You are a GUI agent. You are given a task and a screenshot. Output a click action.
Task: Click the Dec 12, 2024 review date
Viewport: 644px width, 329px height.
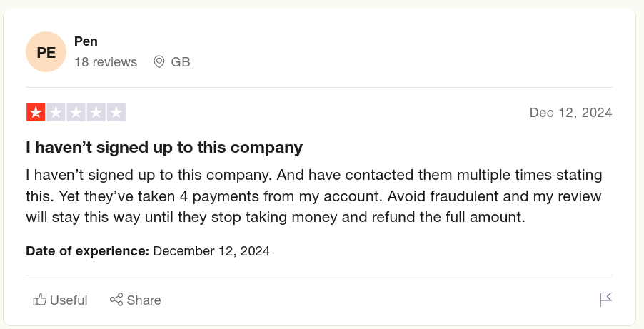(x=571, y=113)
